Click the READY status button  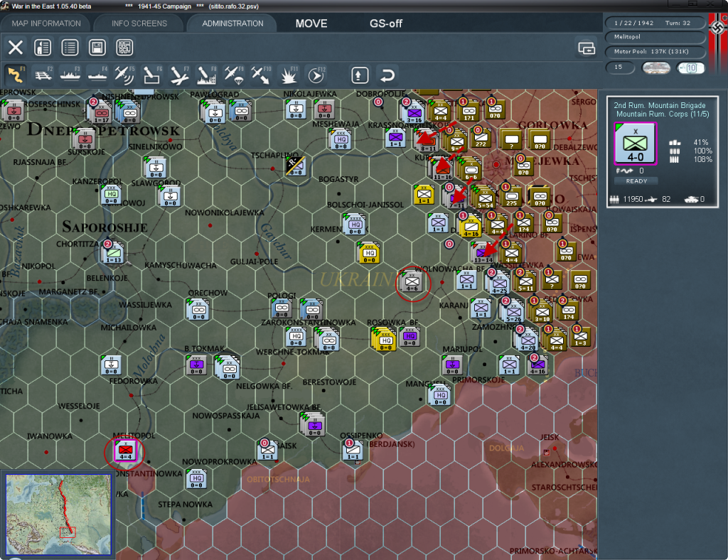[x=636, y=181]
